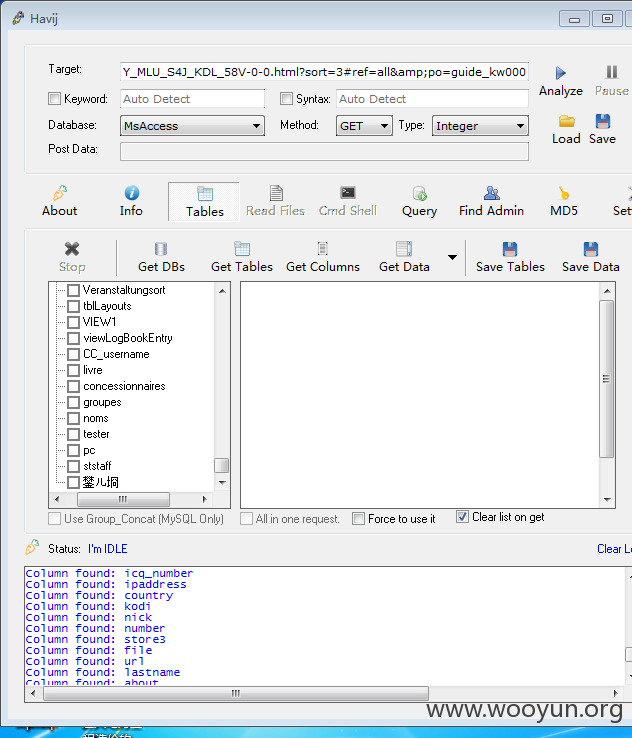This screenshot has height=738, width=632.
Task: Toggle Force to use it checkbox
Action: (x=359, y=519)
